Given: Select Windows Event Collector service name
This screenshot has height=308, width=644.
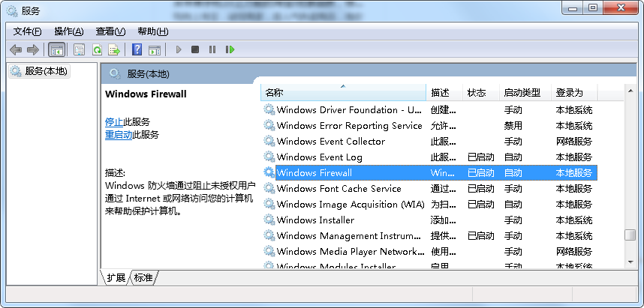Looking at the screenshot, I should [x=331, y=142].
